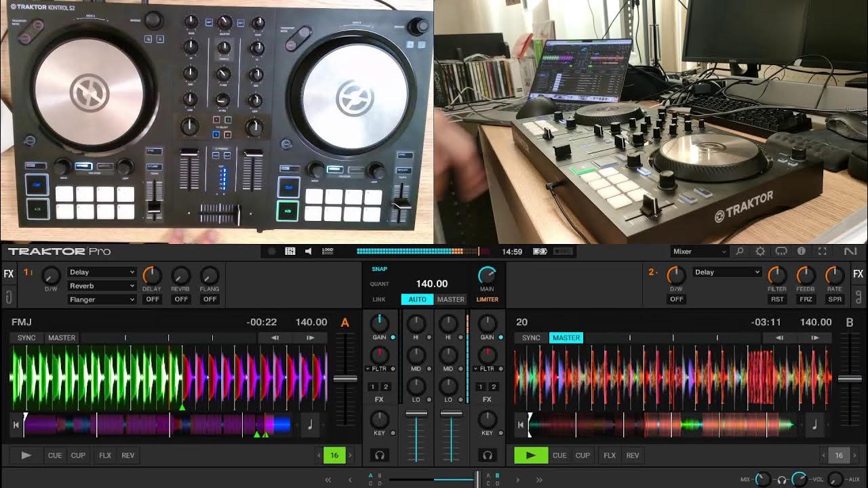
Task: Nudge Deck A tempo forward
Action: point(310,338)
